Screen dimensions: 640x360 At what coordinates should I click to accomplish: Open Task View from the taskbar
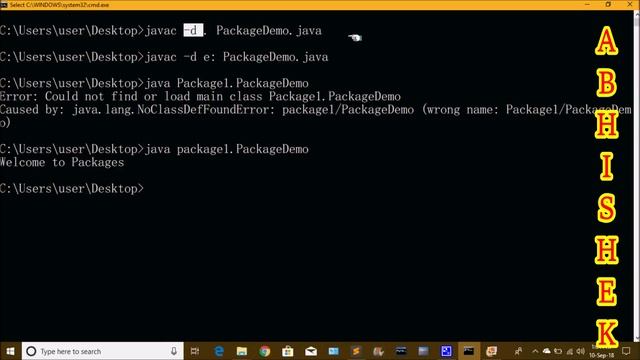(195, 351)
